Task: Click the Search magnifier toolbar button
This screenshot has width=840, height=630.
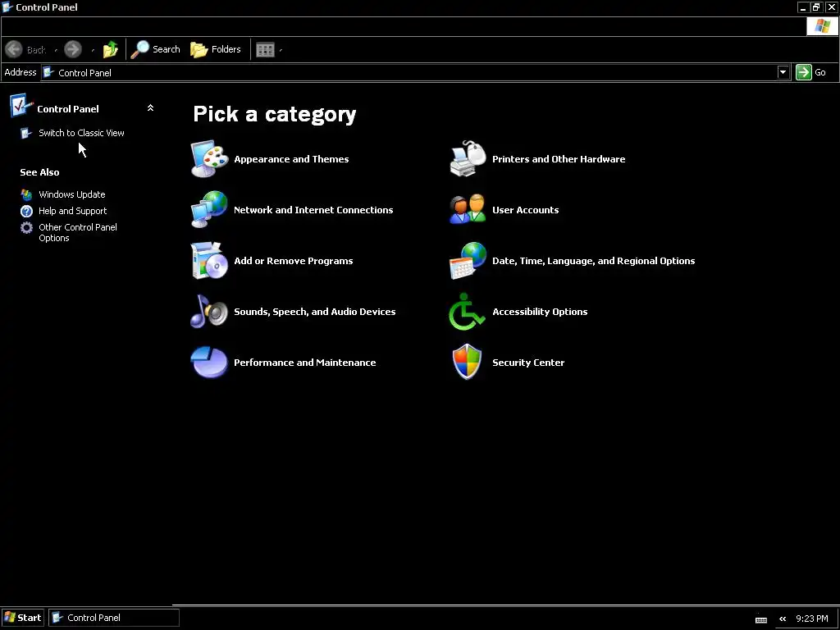Action: click(156, 49)
